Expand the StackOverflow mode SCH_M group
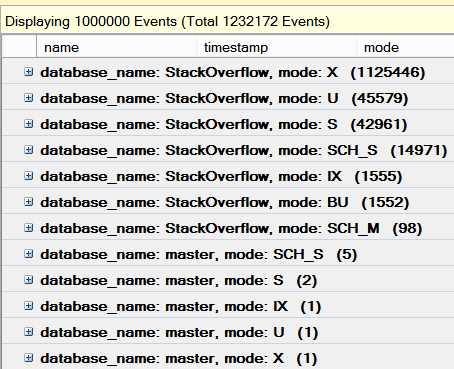 click(29, 228)
